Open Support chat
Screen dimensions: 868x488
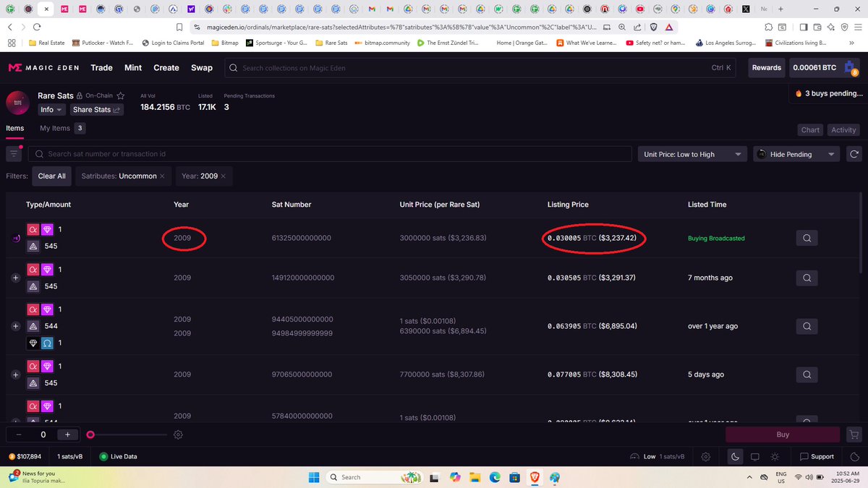(x=817, y=456)
